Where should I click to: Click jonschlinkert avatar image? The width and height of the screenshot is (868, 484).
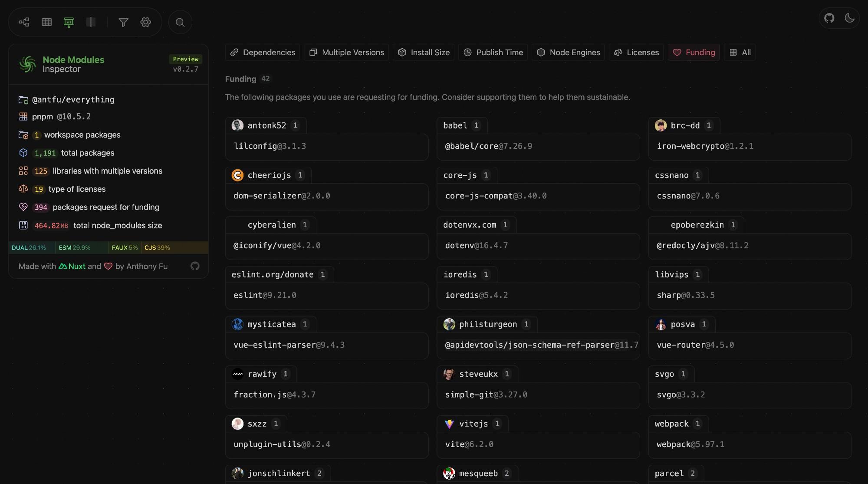pyautogui.click(x=237, y=474)
